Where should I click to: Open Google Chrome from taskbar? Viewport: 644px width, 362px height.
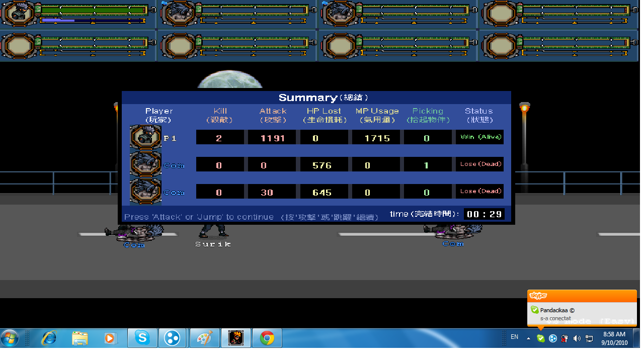coord(267,338)
